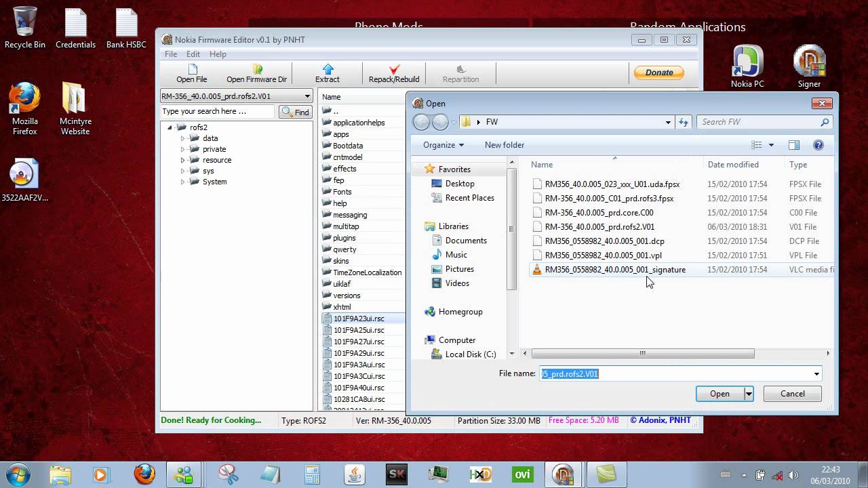This screenshot has width=868, height=488.
Task: Click the change view icon
Action: pyautogui.click(x=757, y=145)
